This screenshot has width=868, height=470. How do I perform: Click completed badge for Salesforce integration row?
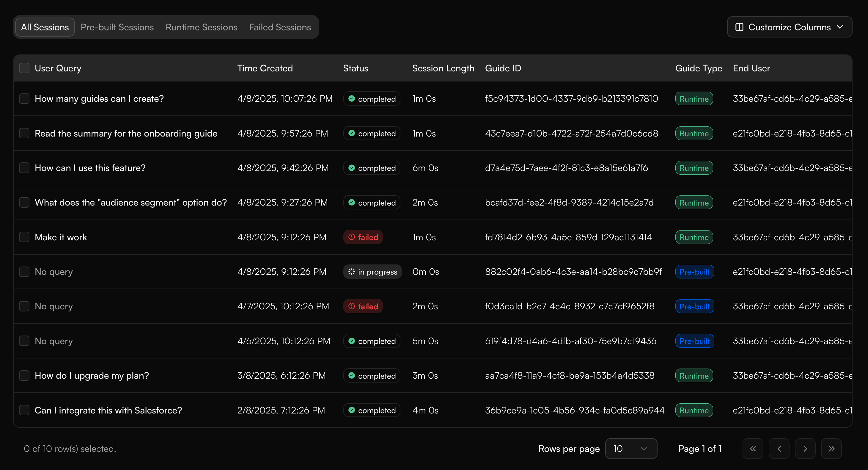tap(372, 410)
